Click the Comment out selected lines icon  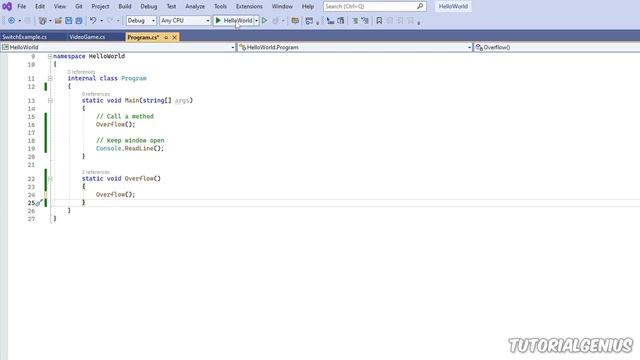[x=355, y=20]
